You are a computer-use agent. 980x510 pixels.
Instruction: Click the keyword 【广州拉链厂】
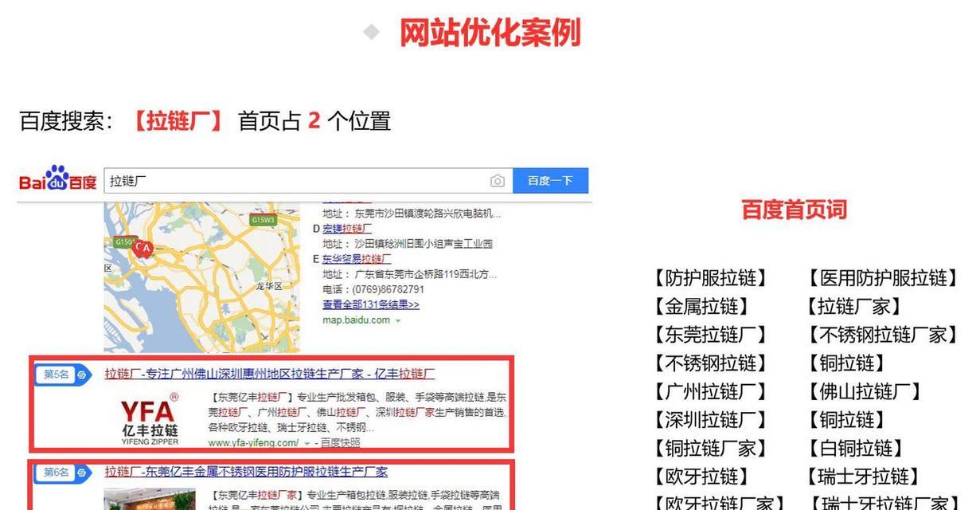(x=711, y=392)
